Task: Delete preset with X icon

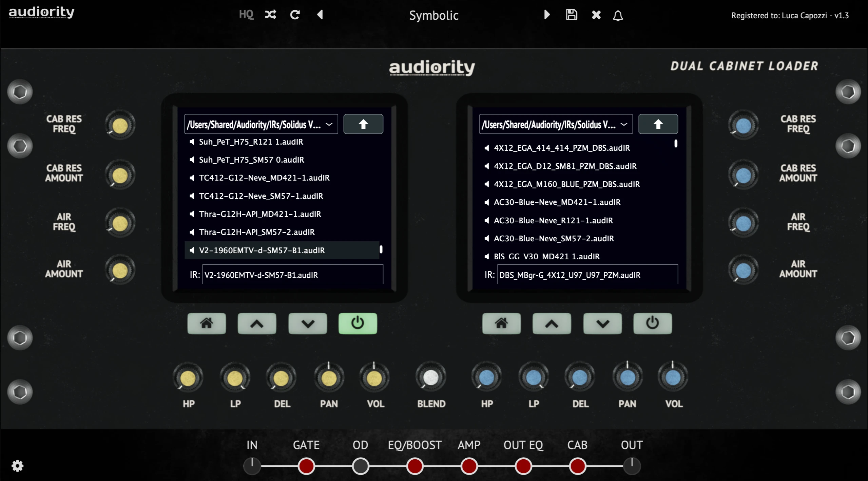Action: point(596,15)
